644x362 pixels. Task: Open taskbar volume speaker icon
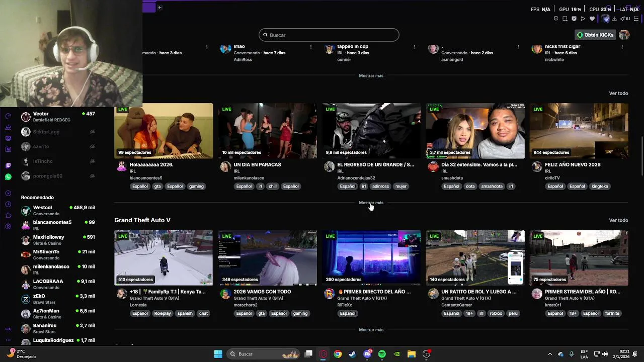point(605,354)
